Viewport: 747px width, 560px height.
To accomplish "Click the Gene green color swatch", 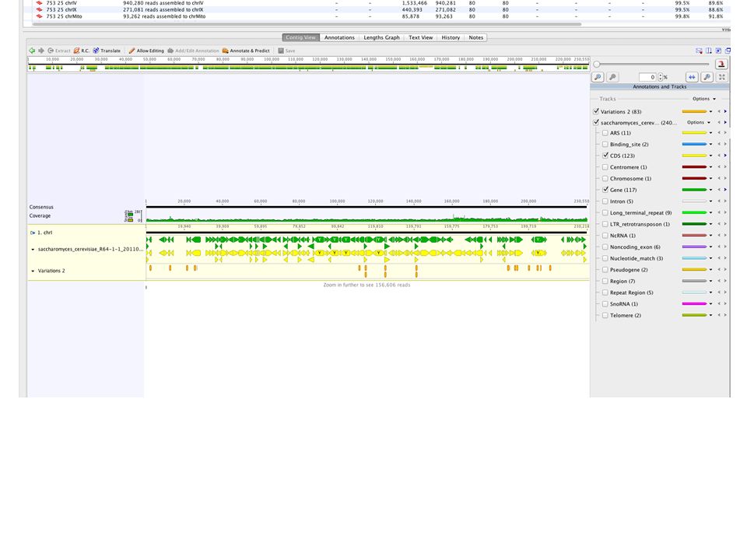I will coord(694,190).
